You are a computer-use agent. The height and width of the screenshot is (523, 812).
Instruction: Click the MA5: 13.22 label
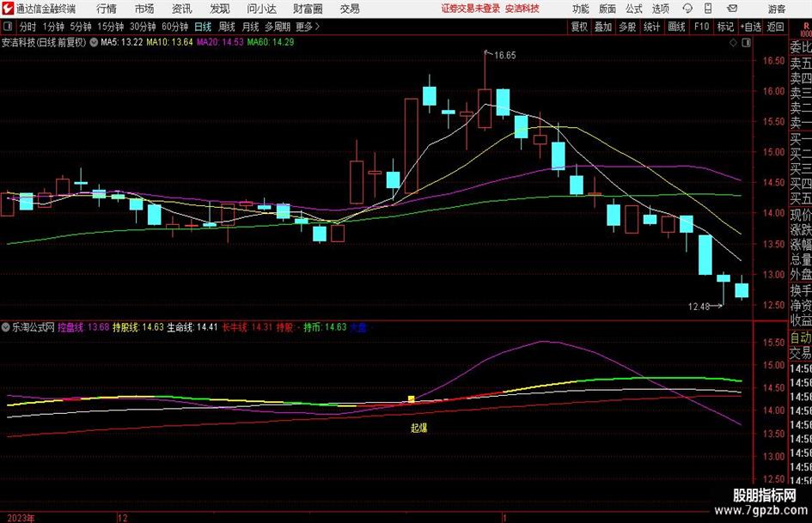(122, 42)
